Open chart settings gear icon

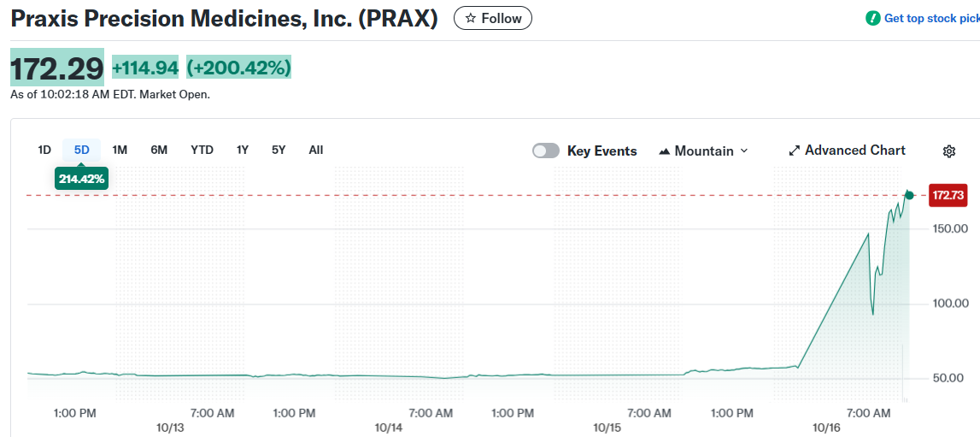point(948,151)
